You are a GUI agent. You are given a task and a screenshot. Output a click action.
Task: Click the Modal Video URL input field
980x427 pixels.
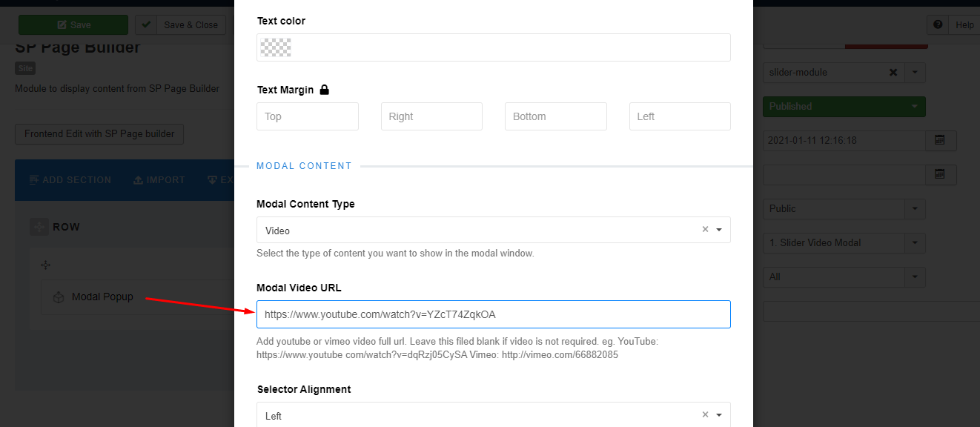click(493, 314)
